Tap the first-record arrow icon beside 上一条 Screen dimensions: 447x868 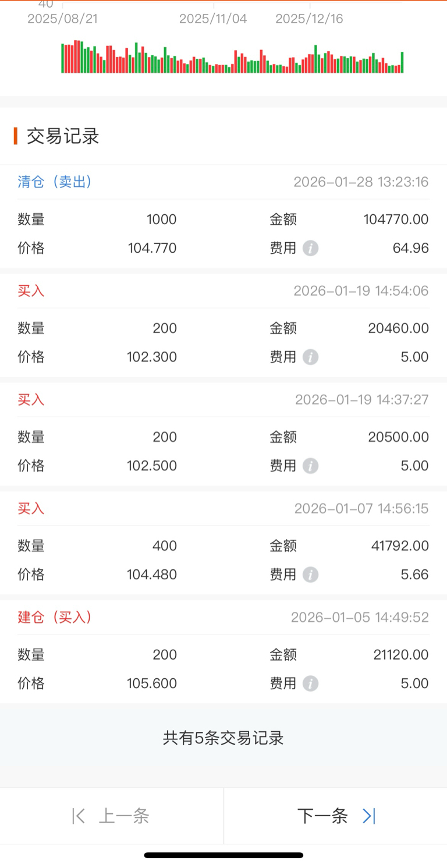pos(79,816)
